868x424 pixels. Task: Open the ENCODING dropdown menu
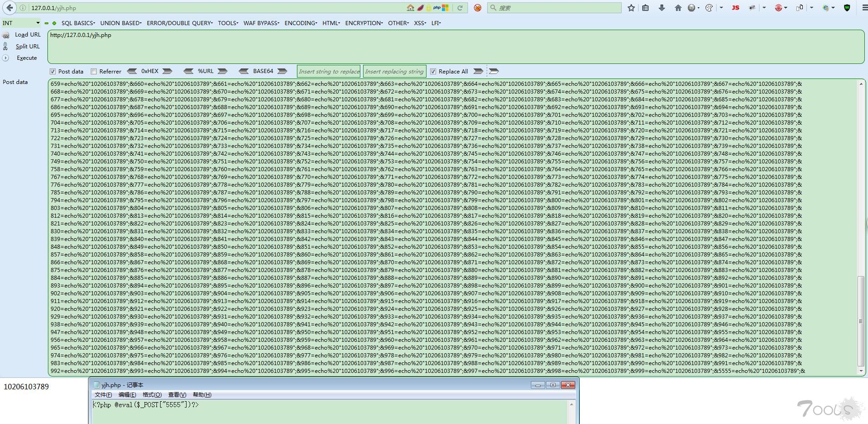301,23
